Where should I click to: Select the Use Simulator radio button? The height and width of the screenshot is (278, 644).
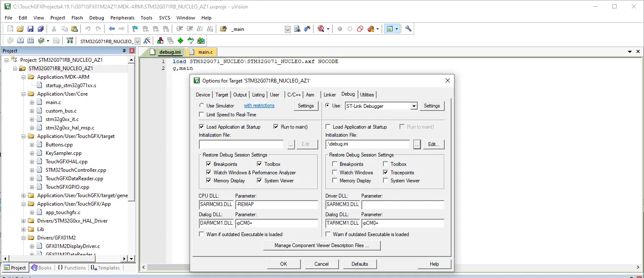coord(201,106)
